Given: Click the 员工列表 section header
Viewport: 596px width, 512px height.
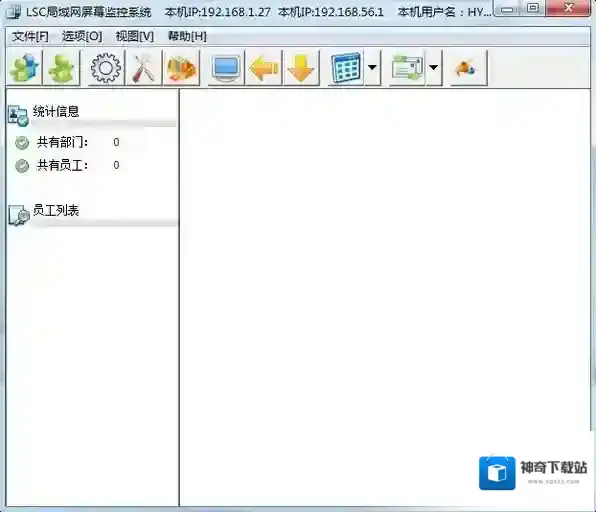Looking at the screenshot, I should pos(56,210).
